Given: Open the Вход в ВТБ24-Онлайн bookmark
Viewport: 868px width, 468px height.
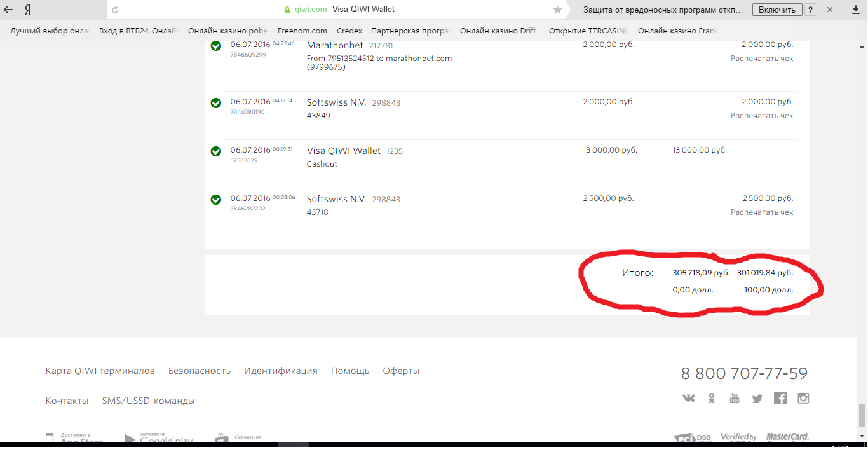Looking at the screenshot, I should point(139,31).
